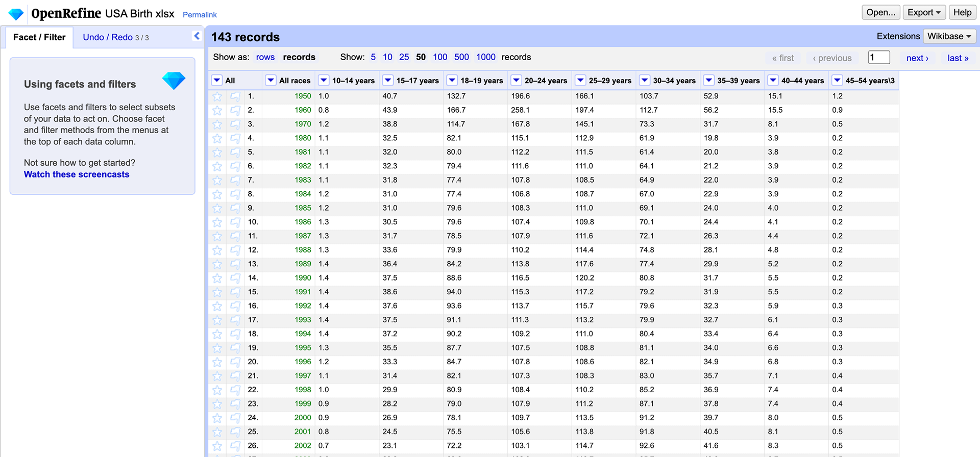Open the 45–54 years column menu
Screen dimensions: 980x457
(x=837, y=81)
